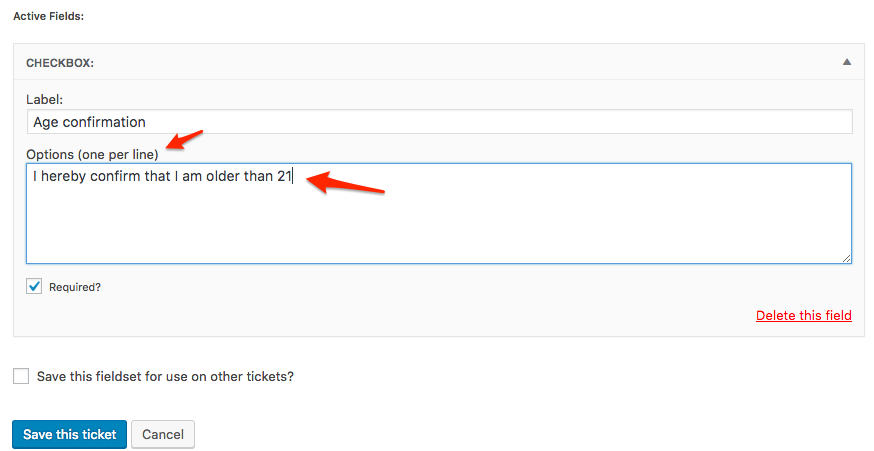This screenshot has height=451, width=874.
Task: Click "Save this fieldset for use on other tickets?" text
Action: click(x=165, y=377)
